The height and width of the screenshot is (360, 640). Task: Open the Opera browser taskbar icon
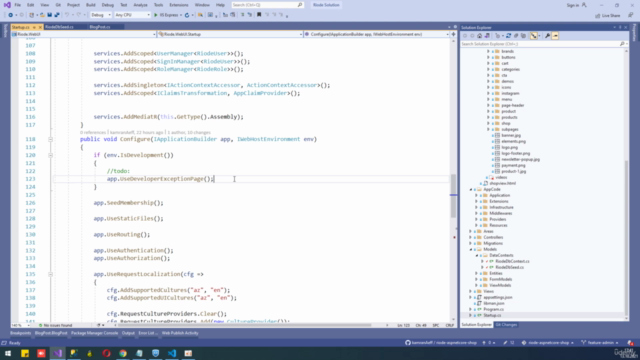107,353
